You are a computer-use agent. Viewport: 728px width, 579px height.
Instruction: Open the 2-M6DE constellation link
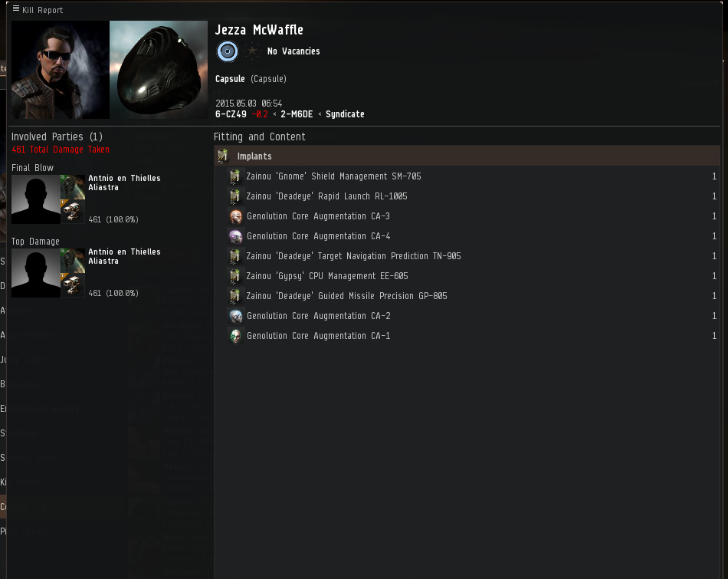point(297,114)
